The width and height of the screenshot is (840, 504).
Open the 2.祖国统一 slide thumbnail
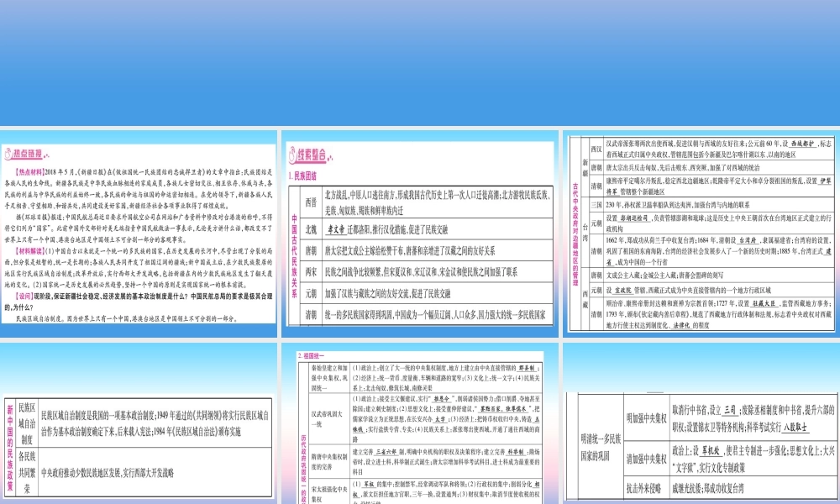(420, 423)
